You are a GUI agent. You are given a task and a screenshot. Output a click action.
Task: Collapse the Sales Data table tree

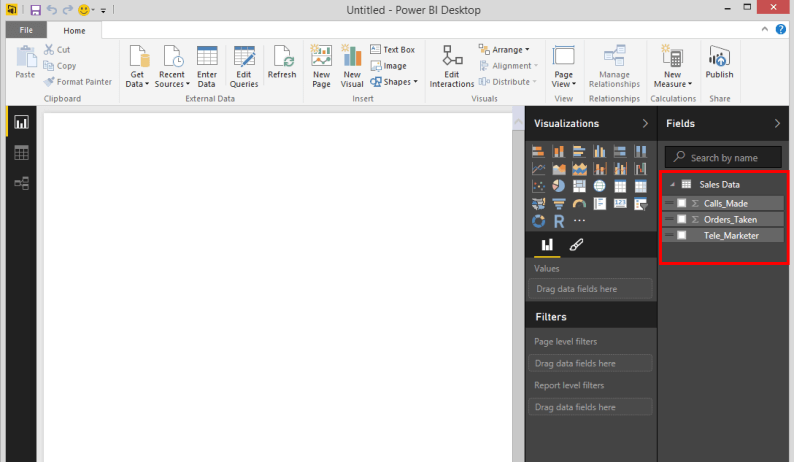[x=672, y=185]
